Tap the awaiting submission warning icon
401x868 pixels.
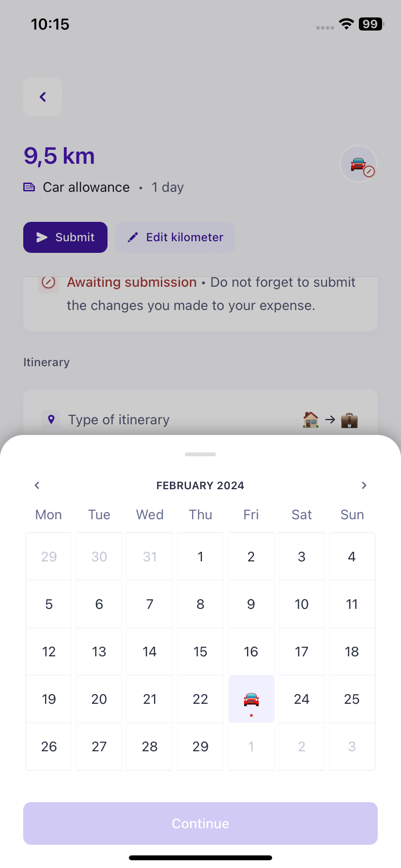click(48, 282)
